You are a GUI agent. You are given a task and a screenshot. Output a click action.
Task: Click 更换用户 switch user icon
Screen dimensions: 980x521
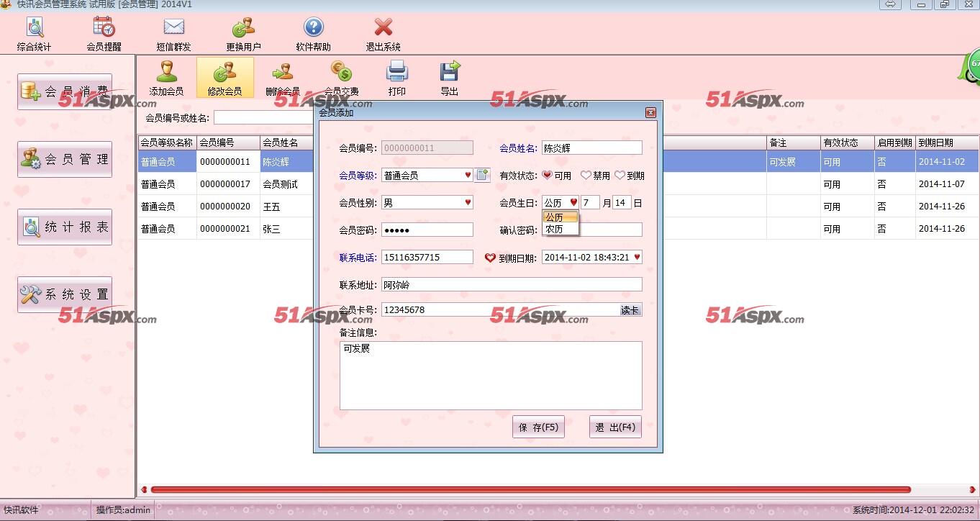(243, 34)
